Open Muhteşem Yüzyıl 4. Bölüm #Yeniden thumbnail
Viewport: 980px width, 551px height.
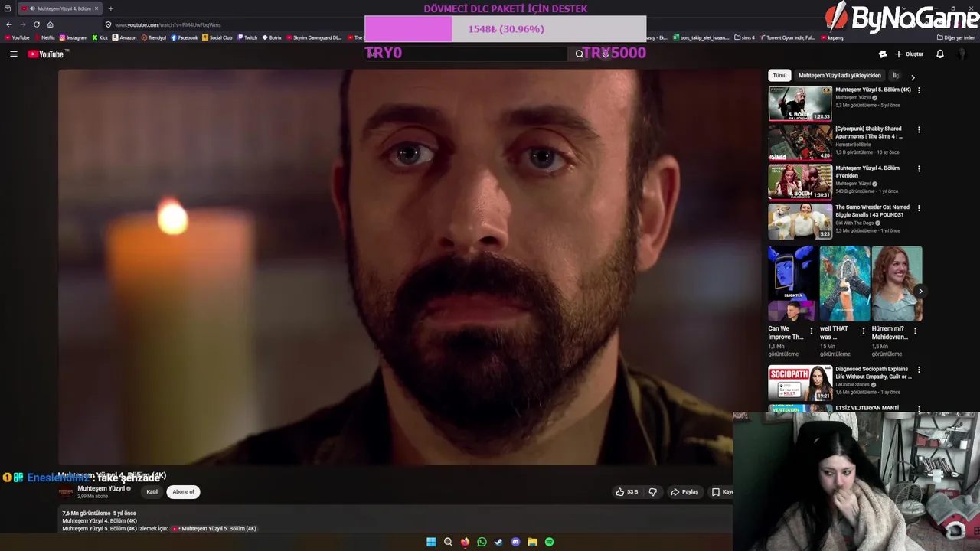(800, 181)
